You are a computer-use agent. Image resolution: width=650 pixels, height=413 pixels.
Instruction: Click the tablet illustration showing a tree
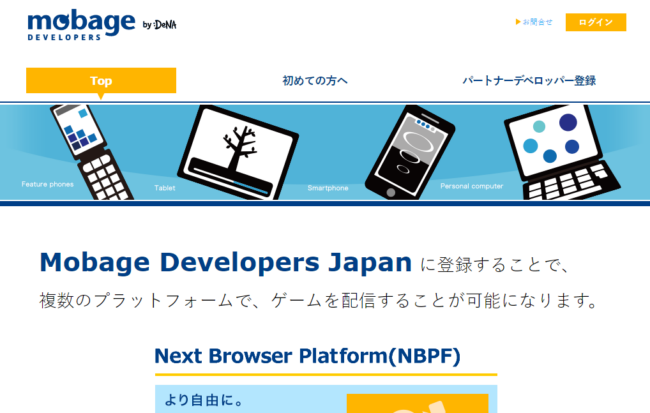[x=232, y=150]
